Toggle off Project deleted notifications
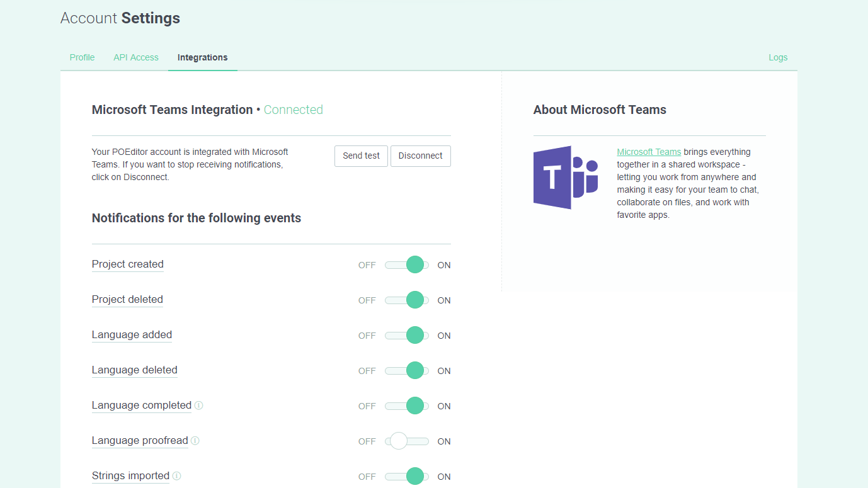Screen dimensions: 868x488 tap(407, 300)
